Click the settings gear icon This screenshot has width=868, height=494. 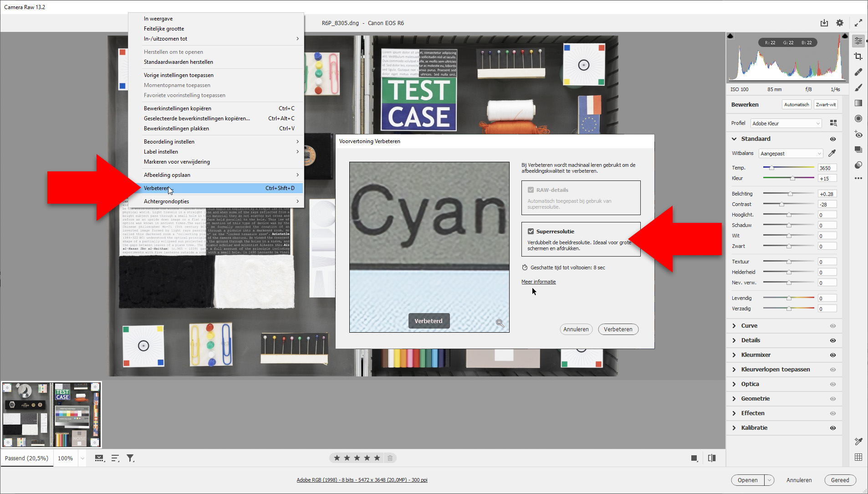point(840,23)
